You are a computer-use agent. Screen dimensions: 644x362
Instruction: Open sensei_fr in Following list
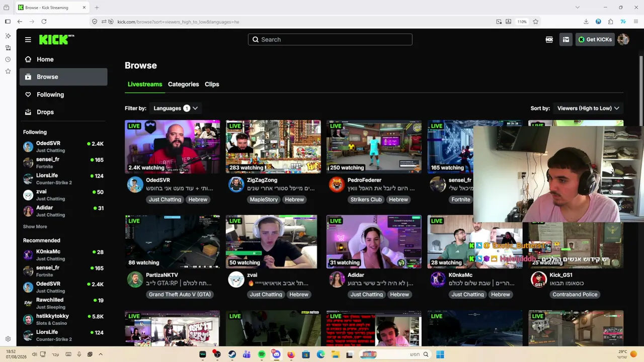coord(63,162)
